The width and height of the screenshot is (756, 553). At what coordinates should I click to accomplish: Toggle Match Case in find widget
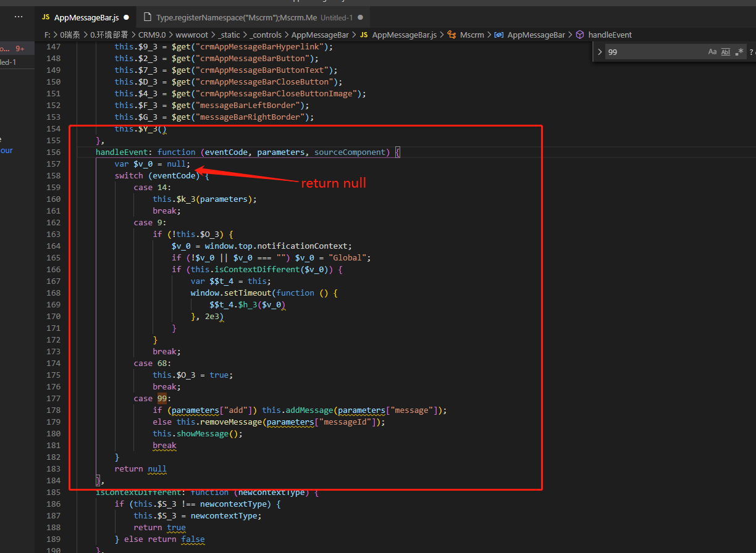(712, 52)
